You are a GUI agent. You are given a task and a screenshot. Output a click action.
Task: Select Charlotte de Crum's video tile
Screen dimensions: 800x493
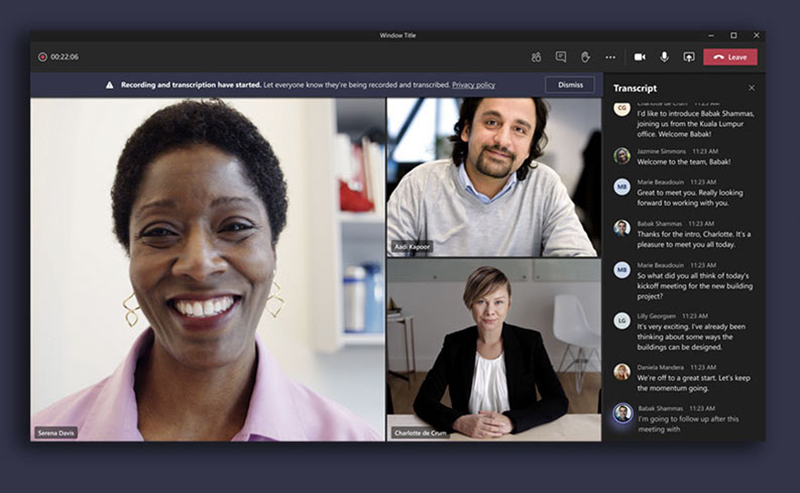(x=493, y=349)
